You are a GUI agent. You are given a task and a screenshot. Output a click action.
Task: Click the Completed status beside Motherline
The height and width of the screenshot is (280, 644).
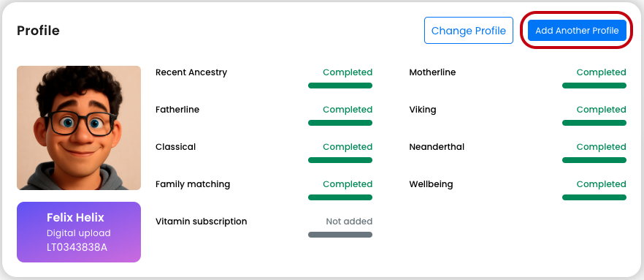[602, 72]
